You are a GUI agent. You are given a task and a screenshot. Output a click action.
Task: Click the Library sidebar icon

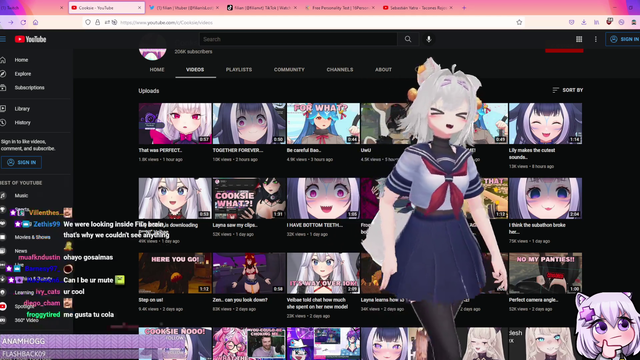3,109
